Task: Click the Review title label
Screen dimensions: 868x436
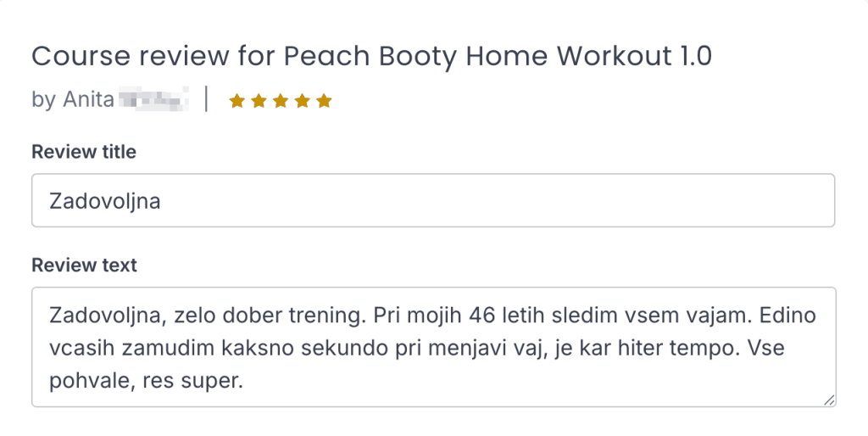Action: (83, 152)
